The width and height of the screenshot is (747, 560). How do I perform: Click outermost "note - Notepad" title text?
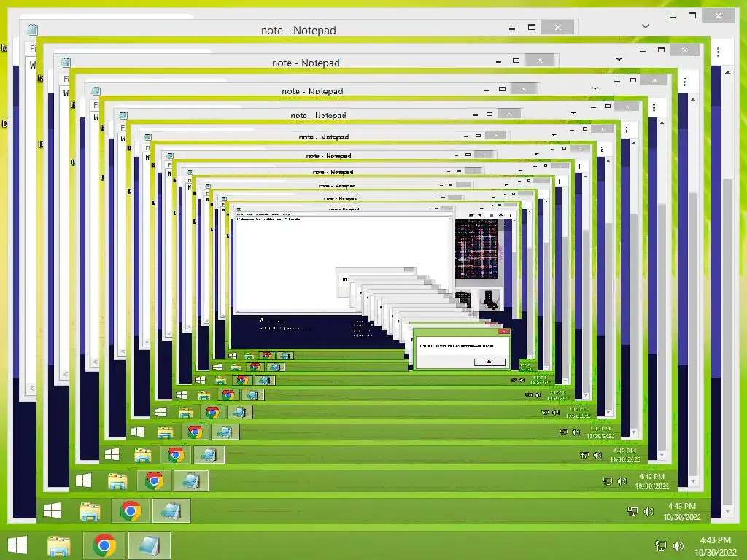298,31
